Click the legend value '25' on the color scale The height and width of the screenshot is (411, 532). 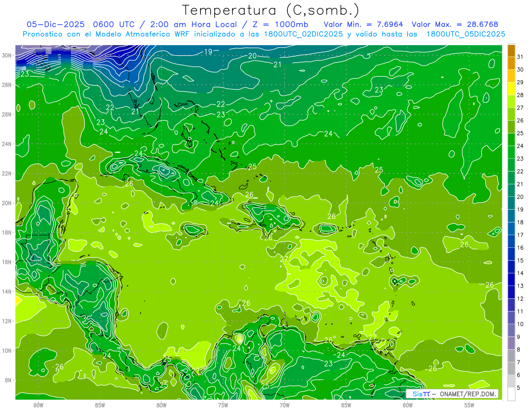coord(520,133)
